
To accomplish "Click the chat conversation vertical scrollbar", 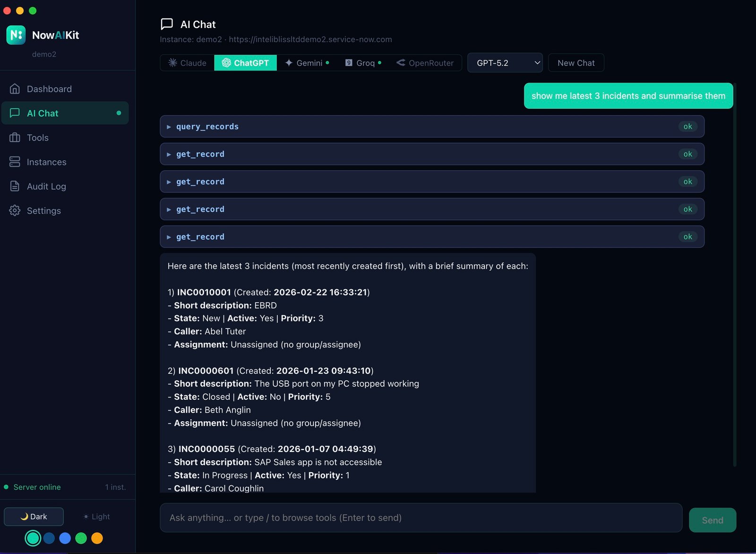I will pos(735,274).
